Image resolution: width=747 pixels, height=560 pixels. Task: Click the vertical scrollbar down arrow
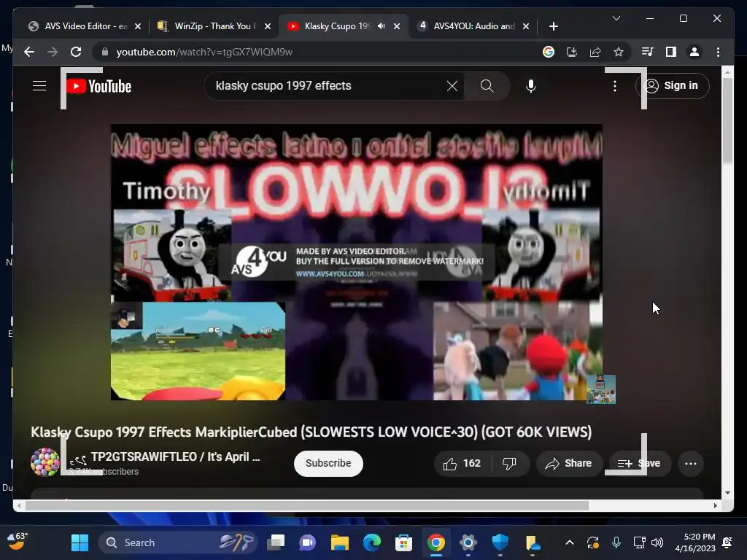point(727,493)
